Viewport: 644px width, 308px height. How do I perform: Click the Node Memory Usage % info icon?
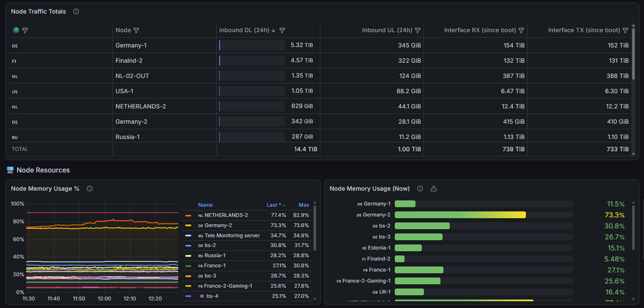(x=90, y=189)
